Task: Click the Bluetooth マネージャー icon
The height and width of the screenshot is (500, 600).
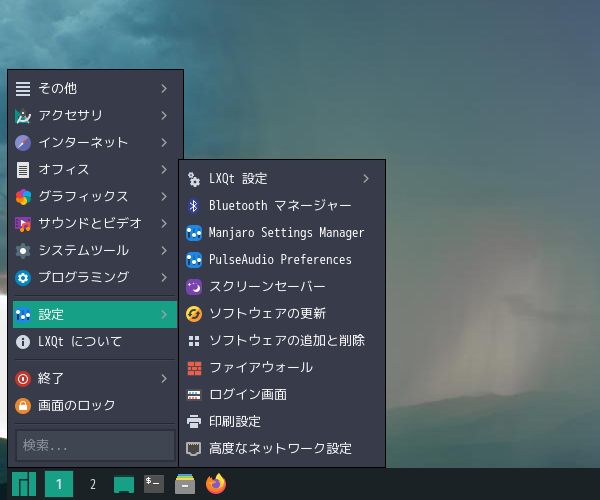Action: (194, 206)
